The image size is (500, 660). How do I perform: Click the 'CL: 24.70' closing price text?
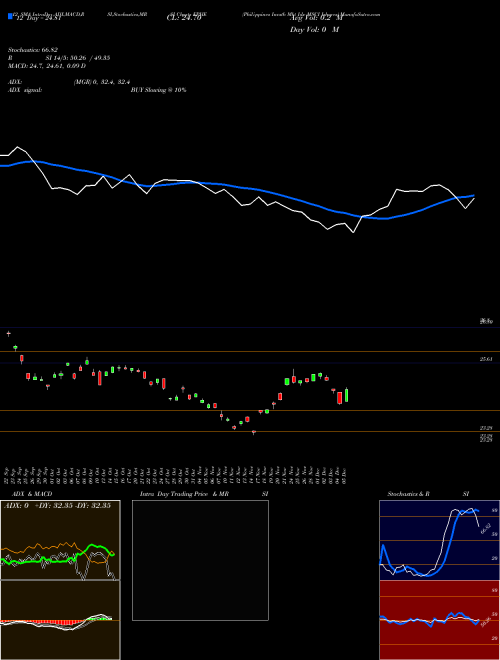[184, 18]
